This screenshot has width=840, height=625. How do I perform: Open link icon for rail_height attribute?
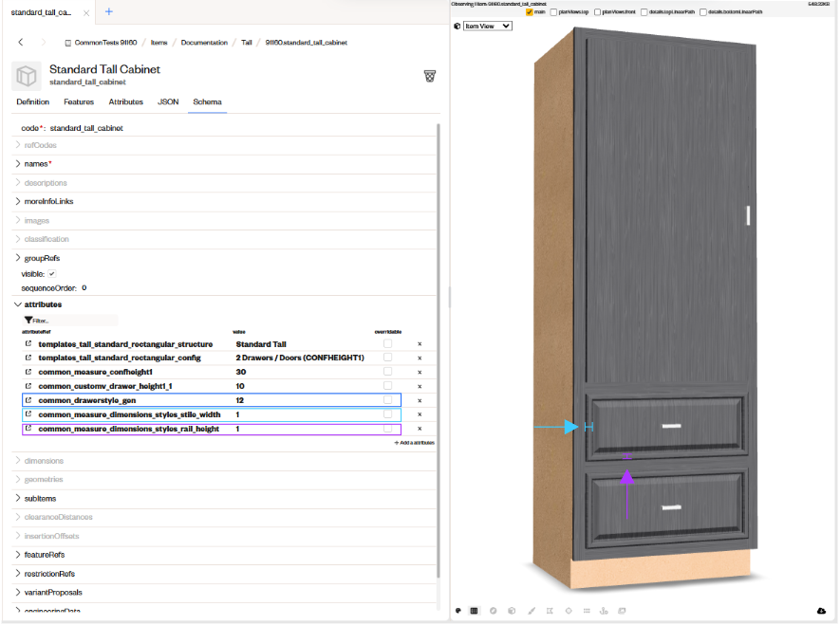click(28, 428)
